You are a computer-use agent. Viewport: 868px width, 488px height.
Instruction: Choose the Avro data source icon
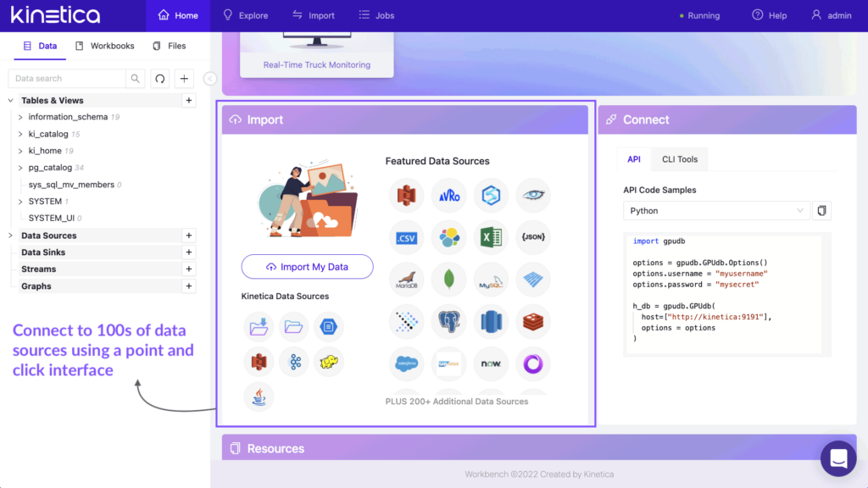(449, 196)
